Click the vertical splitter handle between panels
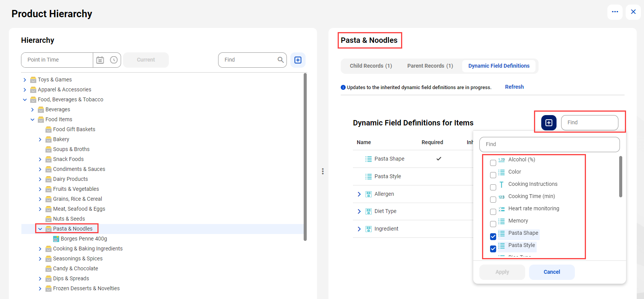 (x=323, y=171)
